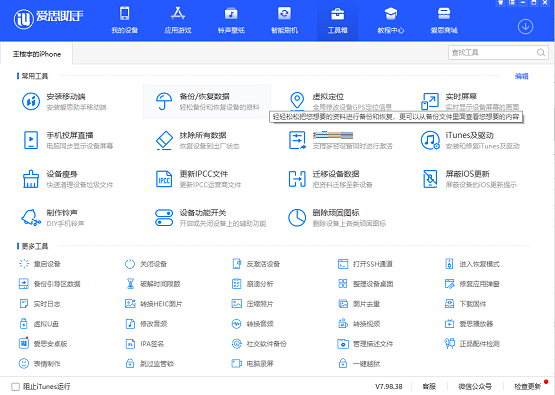The width and height of the screenshot is (555, 395).
Task: Open the 智能刷机 top tab
Action: point(284,20)
